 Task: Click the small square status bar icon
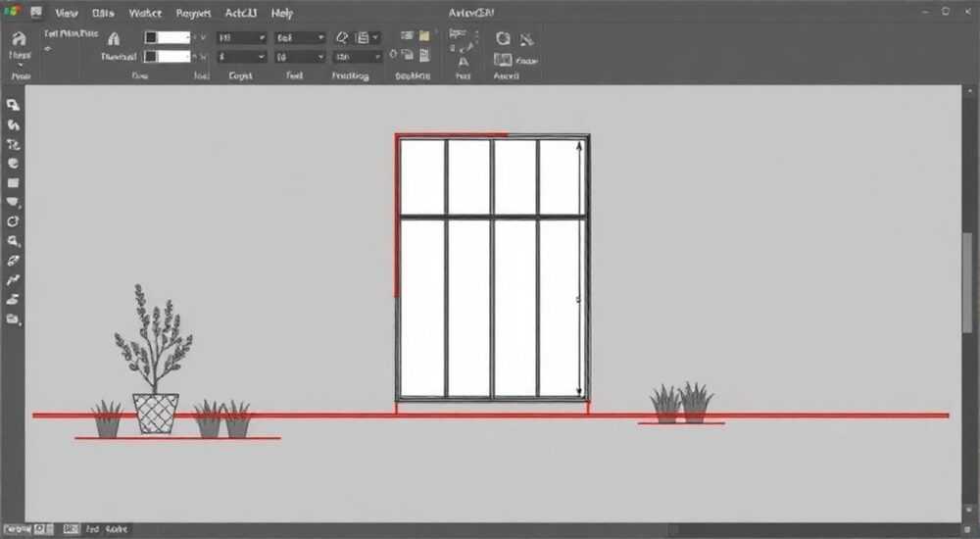[x=39, y=529]
